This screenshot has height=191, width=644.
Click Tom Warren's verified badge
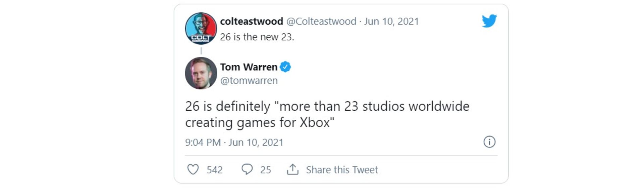285,67
